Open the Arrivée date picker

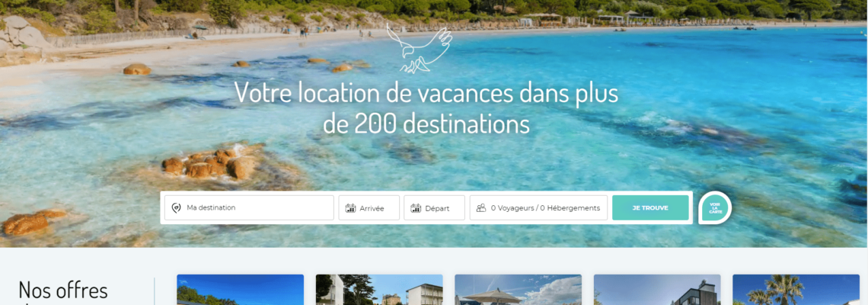pyautogui.click(x=369, y=208)
